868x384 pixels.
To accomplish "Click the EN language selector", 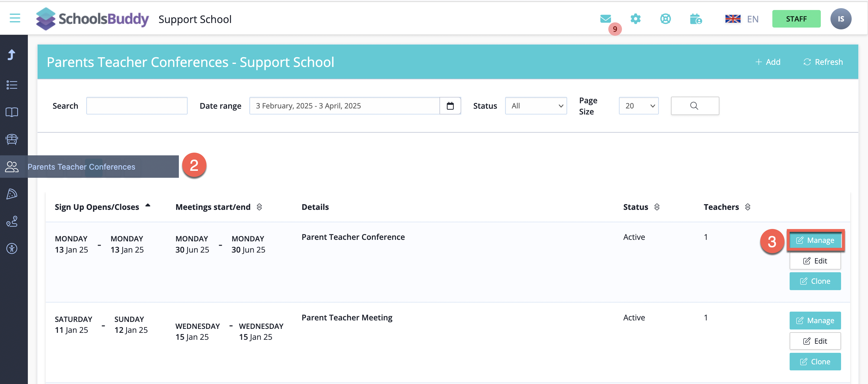I will click(x=752, y=19).
